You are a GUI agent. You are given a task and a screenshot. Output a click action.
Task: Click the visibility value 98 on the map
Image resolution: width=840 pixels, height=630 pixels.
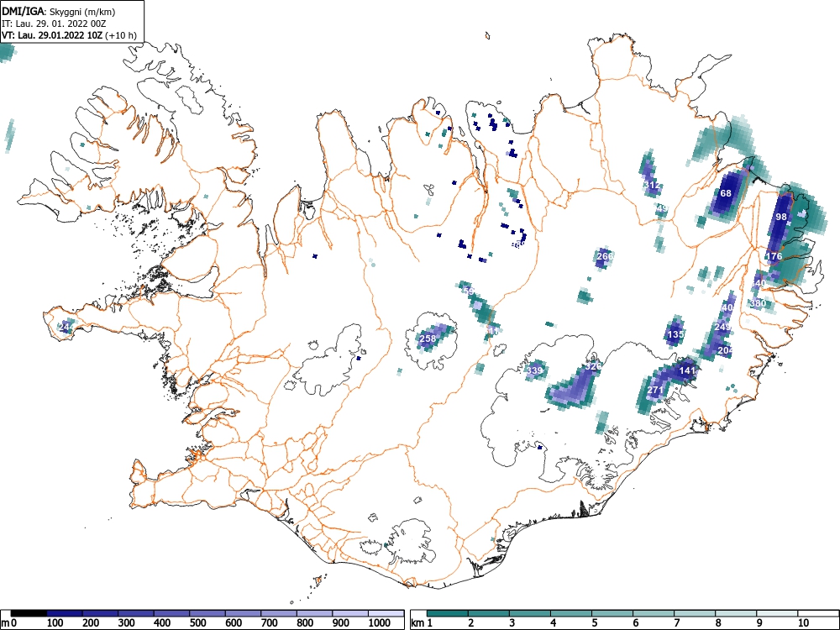tap(781, 217)
